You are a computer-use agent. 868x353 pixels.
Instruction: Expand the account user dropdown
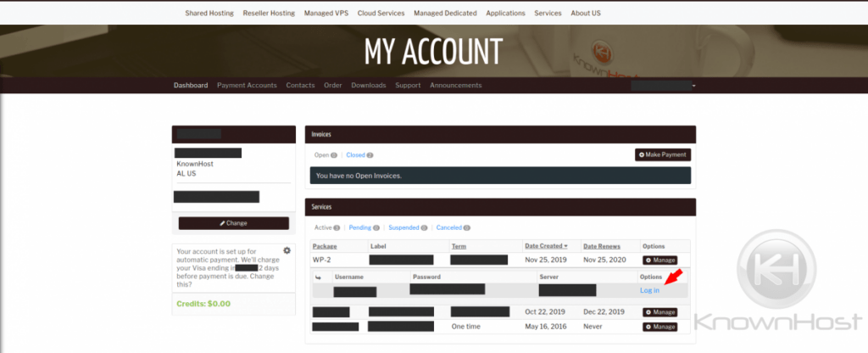[663, 86]
